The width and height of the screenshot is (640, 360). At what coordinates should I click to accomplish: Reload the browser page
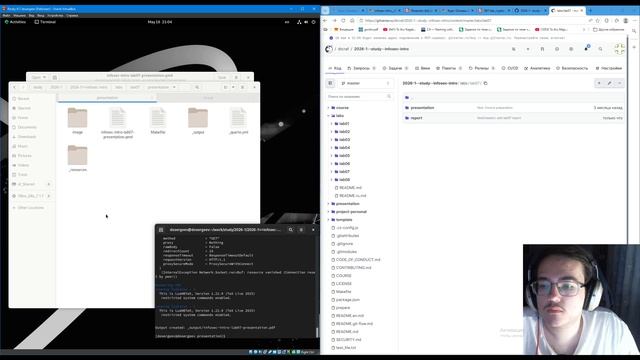click(x=343, y=20)
